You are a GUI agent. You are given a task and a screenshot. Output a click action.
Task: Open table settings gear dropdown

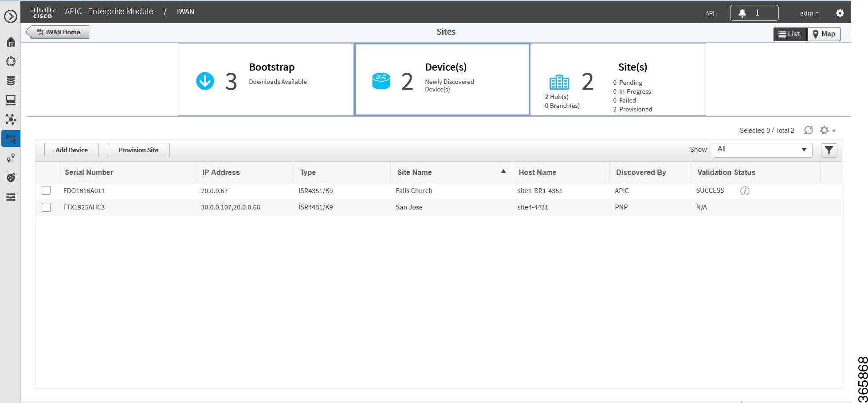[x=827, y=130]
